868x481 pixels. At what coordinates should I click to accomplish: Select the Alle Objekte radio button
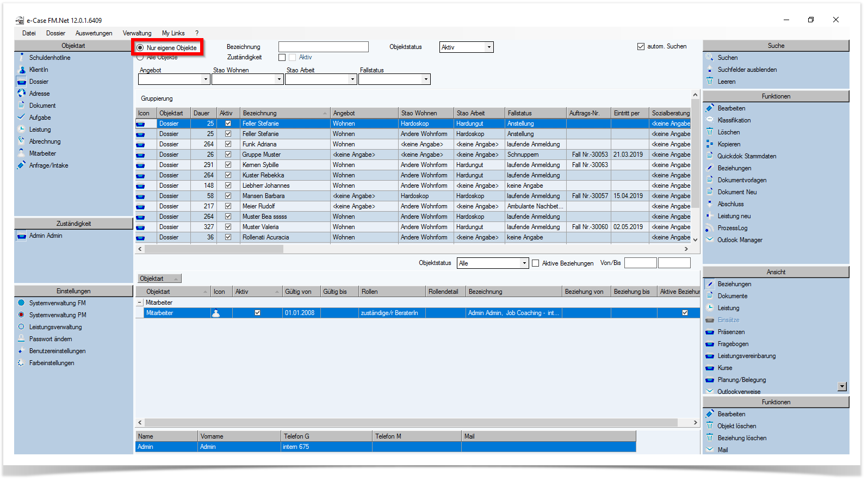[x=140, y=57]
